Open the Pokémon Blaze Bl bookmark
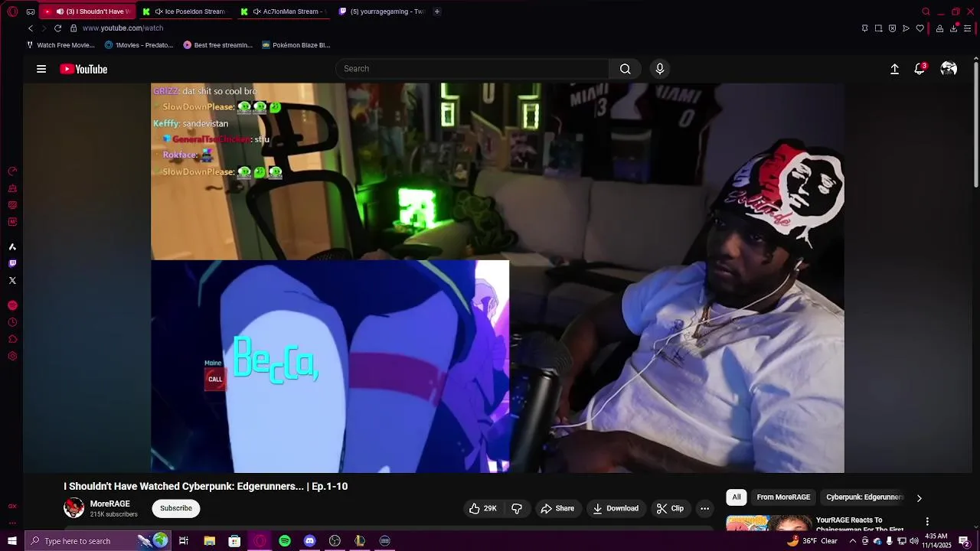 click(x=296, y=45)
